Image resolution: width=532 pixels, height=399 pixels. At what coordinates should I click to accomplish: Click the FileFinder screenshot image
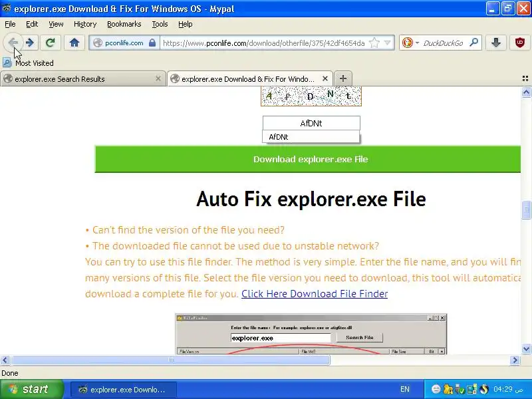[x=311, y=334]
